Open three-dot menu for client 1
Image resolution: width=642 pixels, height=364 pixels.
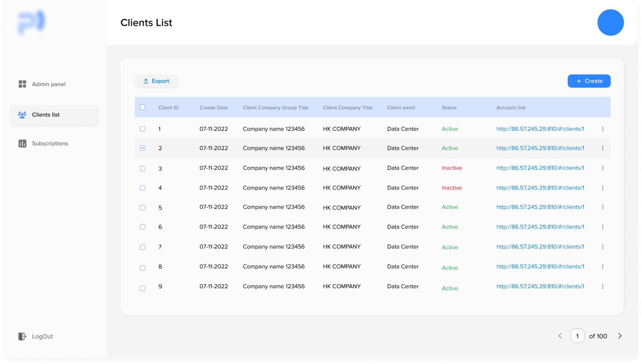(602, 129)
